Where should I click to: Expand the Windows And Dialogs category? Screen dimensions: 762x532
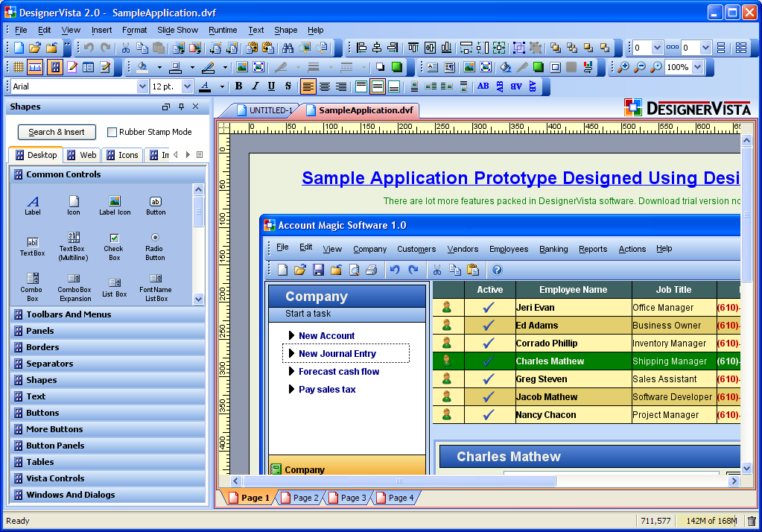click(107, 495)
